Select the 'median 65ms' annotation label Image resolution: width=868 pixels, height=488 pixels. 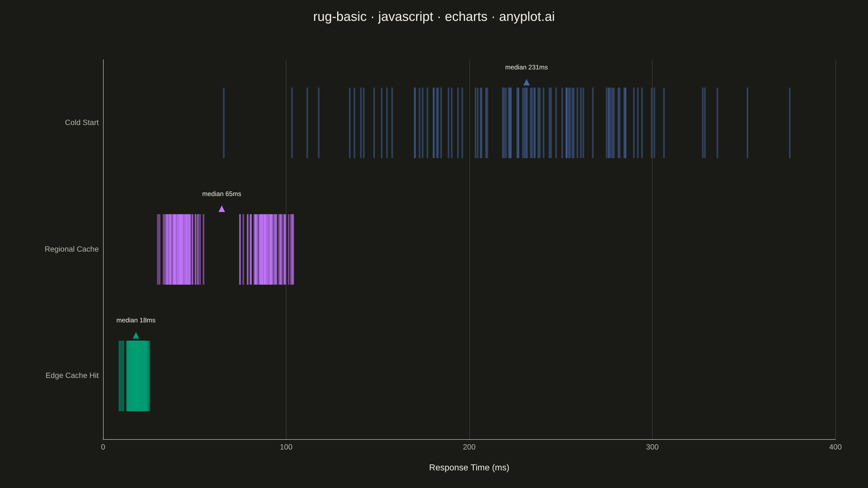pos(222,194)
